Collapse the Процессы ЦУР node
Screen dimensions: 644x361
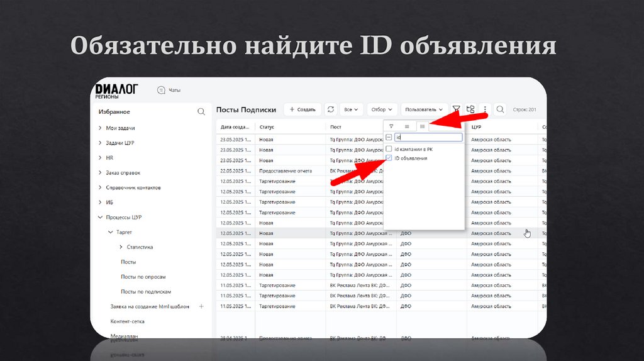(x=100, y=217)
